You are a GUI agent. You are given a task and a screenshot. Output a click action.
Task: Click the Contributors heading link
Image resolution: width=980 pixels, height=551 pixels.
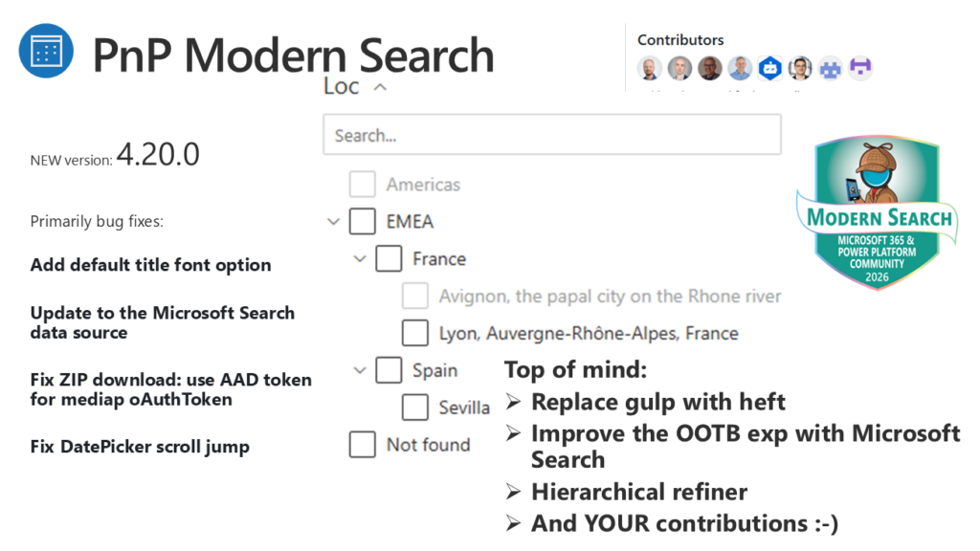(x=680, y=40)
